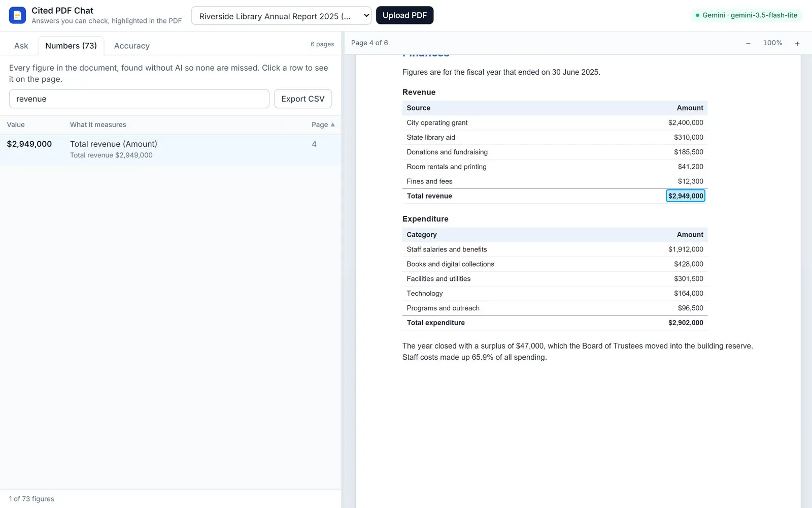Open the Accuracy tab
The width and height of the screenshot is (812, 508).
pyautogui.click(x=132, y=46)
